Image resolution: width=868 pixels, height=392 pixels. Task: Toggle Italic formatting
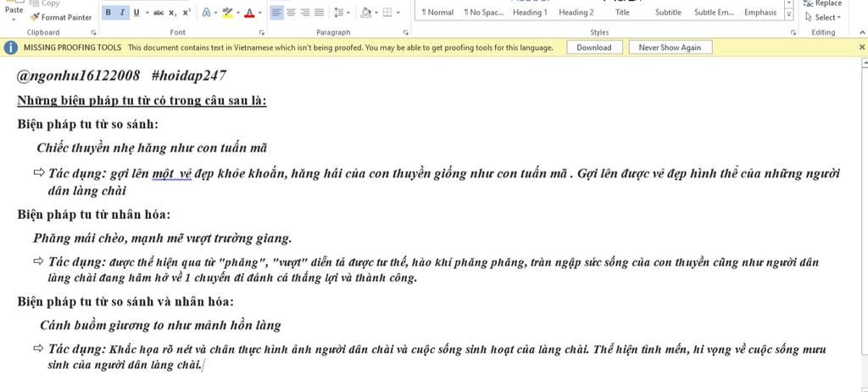click(122, 12)
